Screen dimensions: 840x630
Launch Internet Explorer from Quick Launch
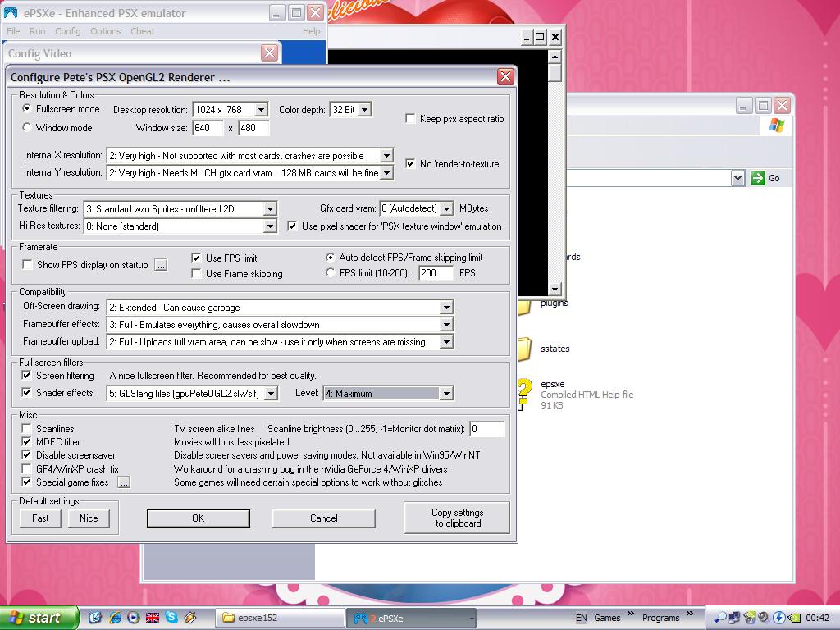114,618
